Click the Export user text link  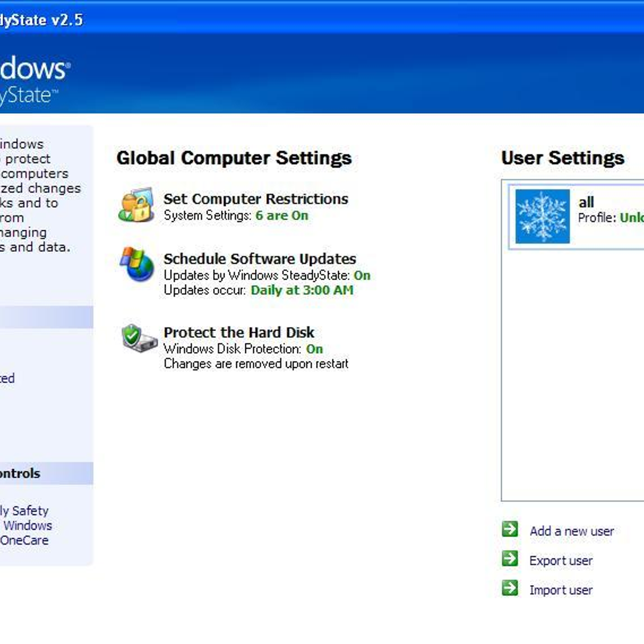coord(561,561)
